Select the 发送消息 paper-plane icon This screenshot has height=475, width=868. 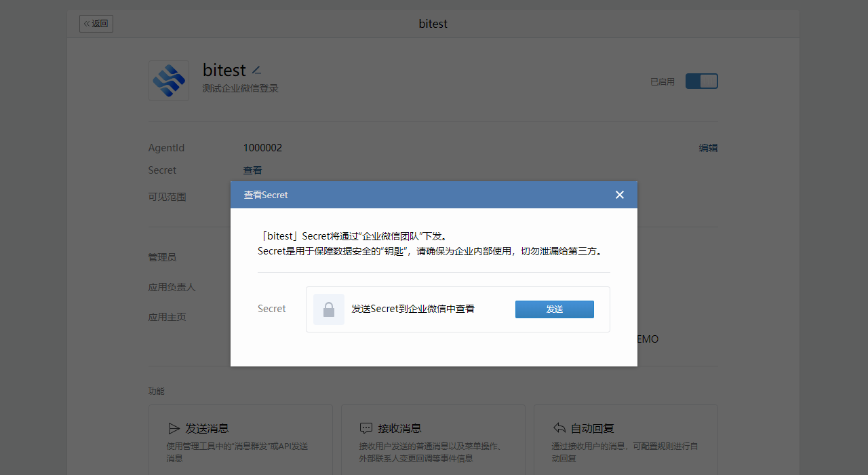pyautogui.click(x=174, y=427)
